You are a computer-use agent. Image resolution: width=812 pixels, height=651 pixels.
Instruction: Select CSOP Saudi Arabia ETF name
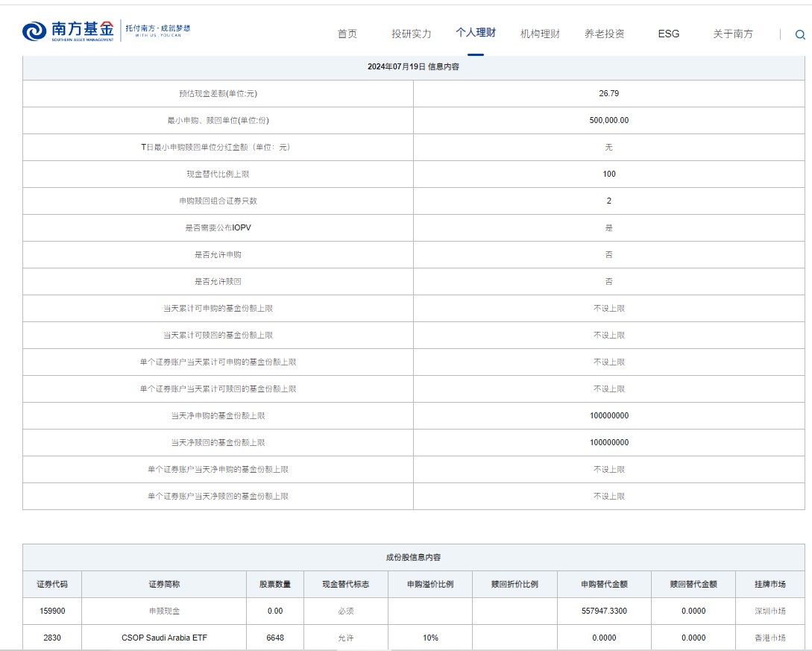tap(164, 638)
